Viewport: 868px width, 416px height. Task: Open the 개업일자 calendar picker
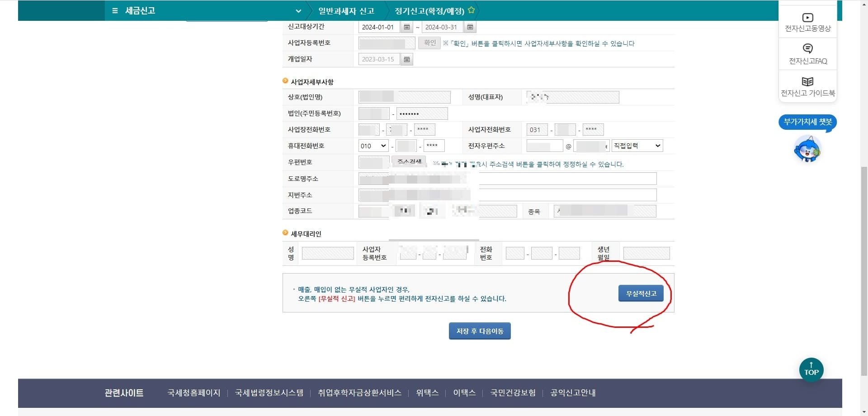point(406,59)
